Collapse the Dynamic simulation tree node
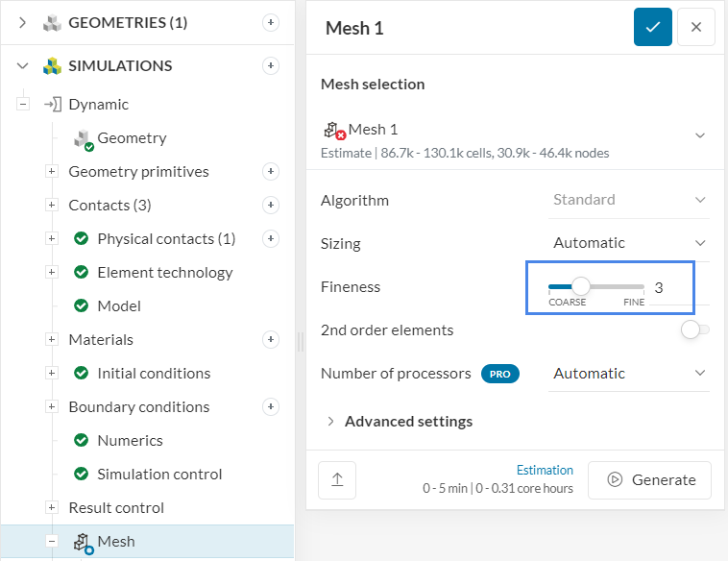Image resolution: width=728 pixels, height=561 pixels. click(23, 105)
